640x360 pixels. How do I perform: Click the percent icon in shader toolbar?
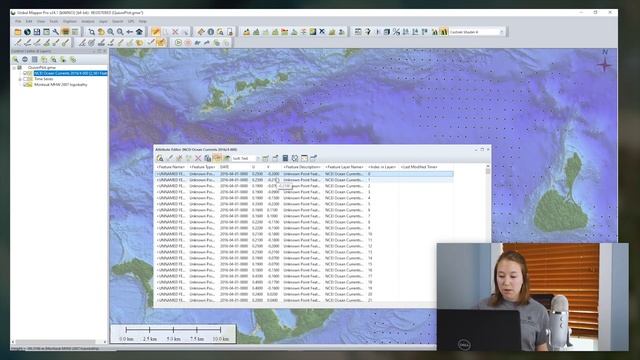pyautogui.click(x=396, y=32)
